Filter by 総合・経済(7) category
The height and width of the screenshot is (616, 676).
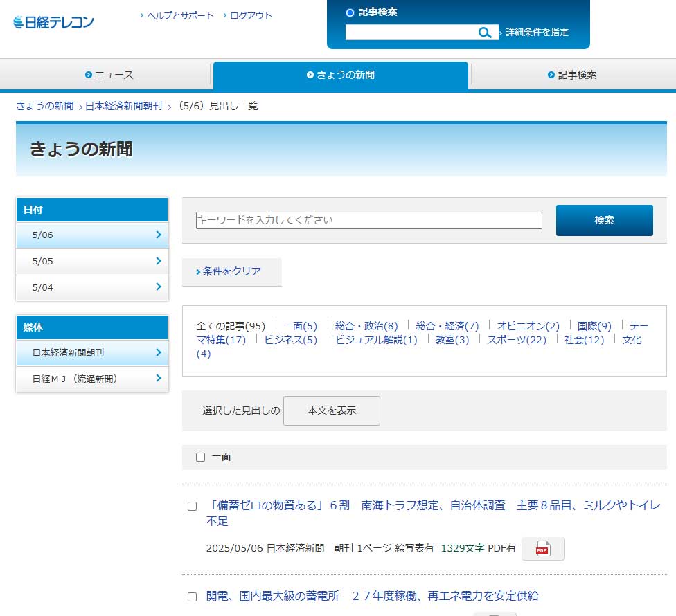[447, 326]
